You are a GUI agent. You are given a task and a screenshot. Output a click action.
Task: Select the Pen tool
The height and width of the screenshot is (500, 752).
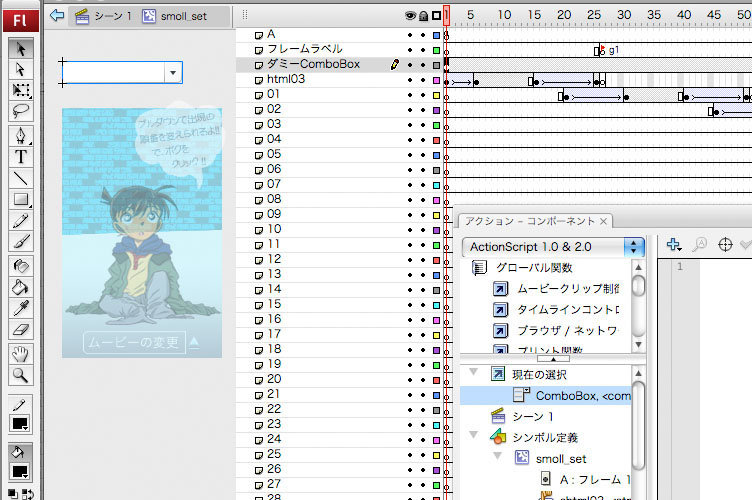21,136
